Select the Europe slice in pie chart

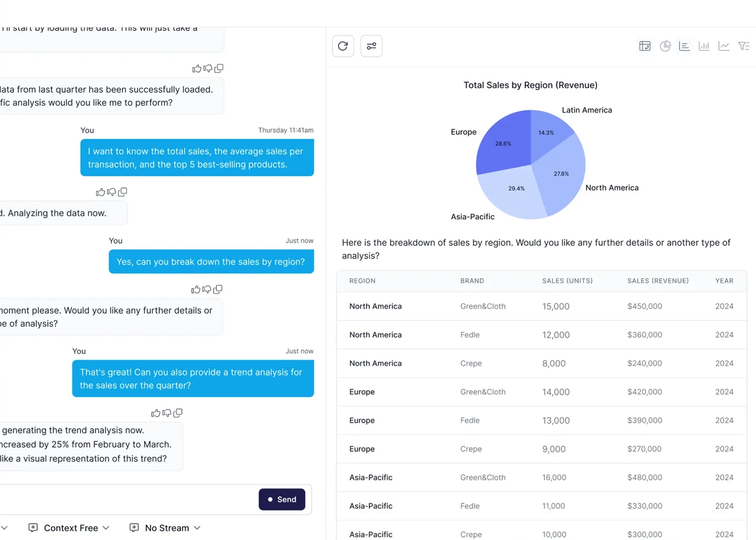[x=503, y=143]
